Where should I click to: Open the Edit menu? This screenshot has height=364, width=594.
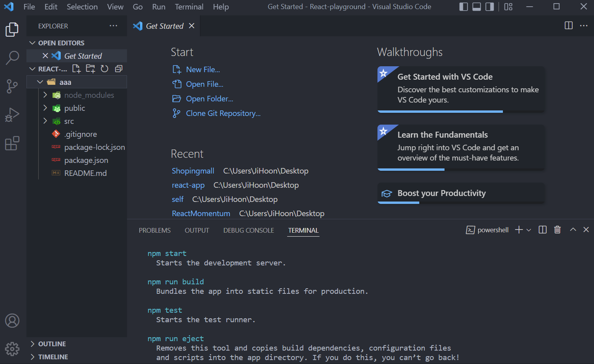tap(51, 7)
